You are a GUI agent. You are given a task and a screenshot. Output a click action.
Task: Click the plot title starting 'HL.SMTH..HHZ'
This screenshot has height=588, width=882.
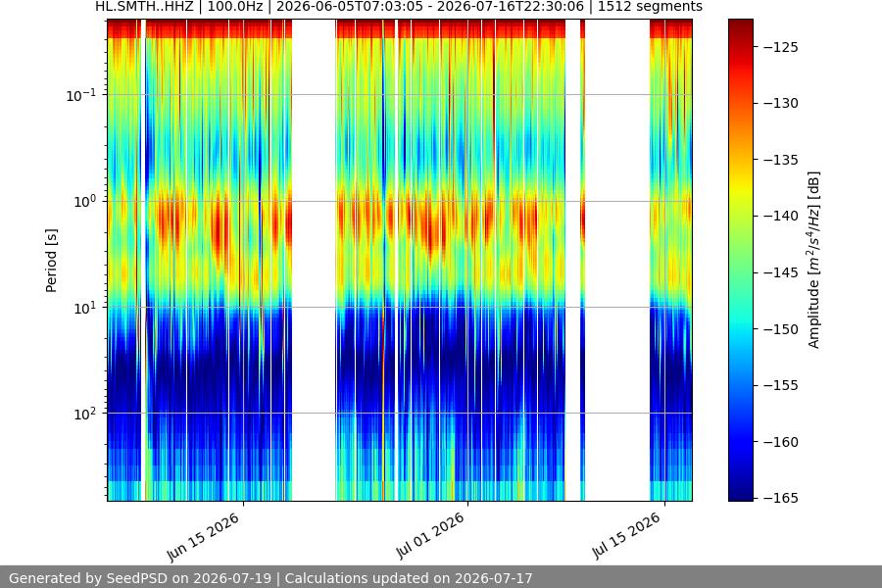coord(398,7)
